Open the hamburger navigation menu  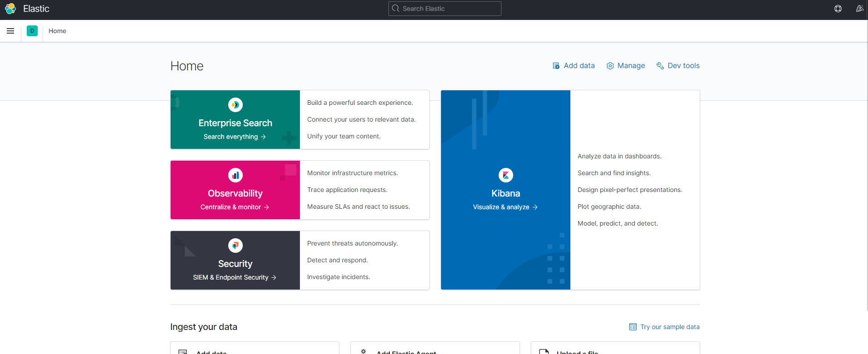tap(10, 31)
